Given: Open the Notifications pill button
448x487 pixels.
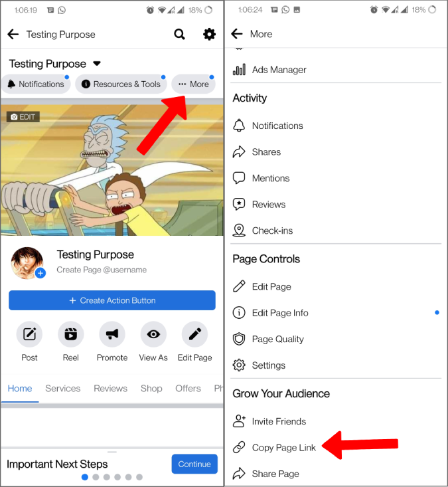Looking at the screenshot, I should coord(36,84).
